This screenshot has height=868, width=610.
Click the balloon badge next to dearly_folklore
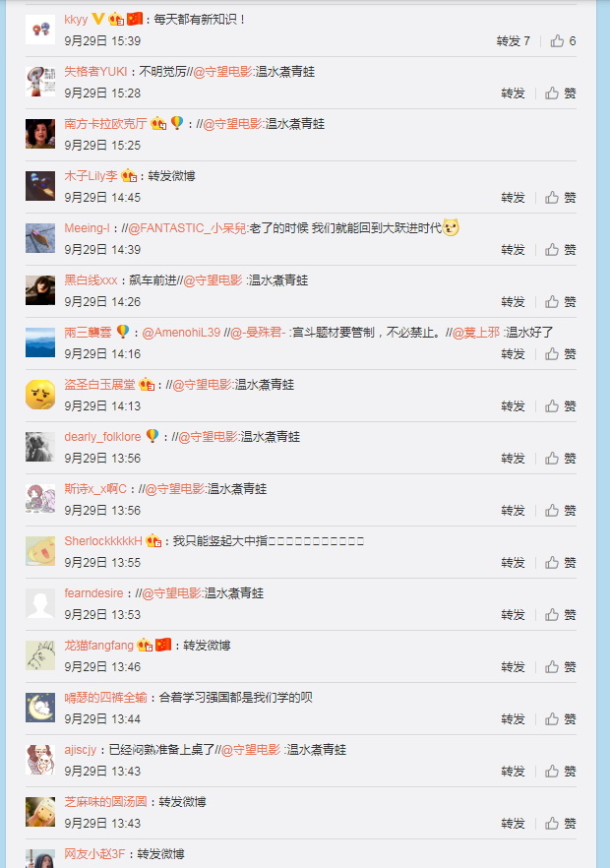click(x=152, y=436)
